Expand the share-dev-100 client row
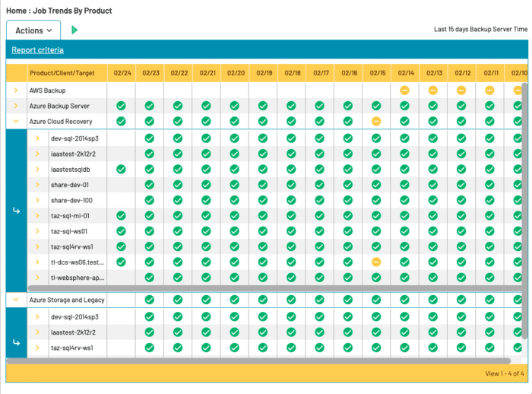Image resolution: width=532 pixels, height=394 pixels. point(38,200)
